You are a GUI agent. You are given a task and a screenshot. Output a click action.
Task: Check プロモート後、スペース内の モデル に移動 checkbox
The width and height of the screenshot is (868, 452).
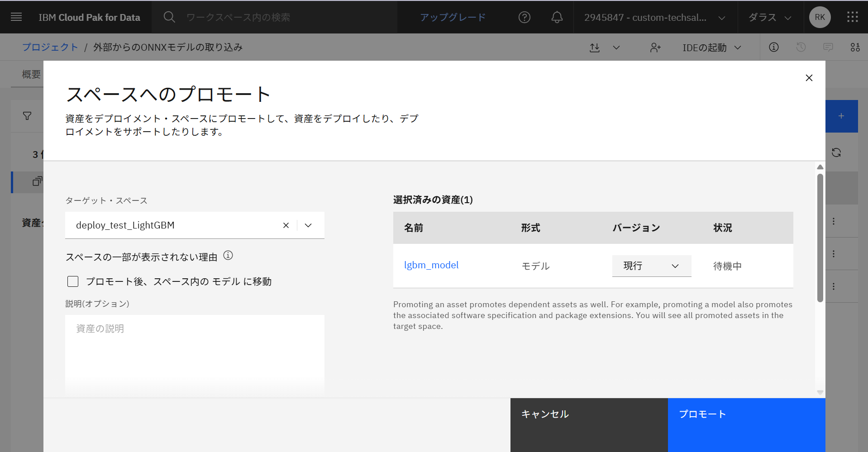tap(73, 281)
